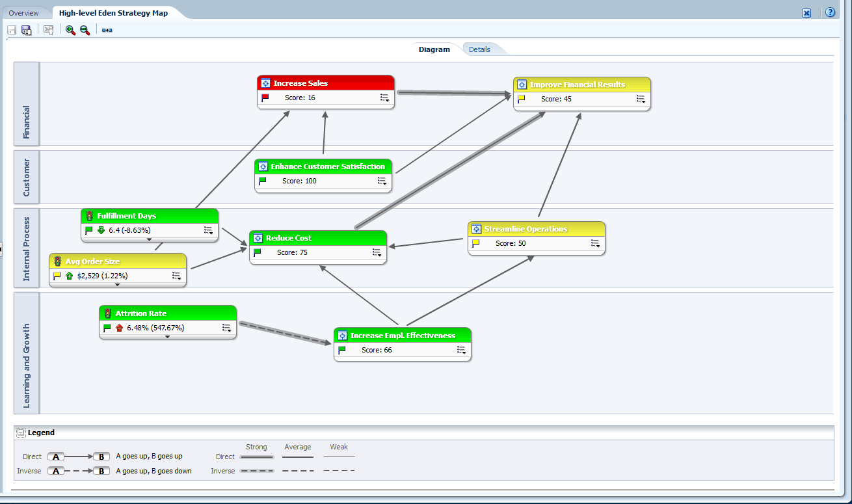This screenshot has height=504, width=852.
Task: Click the draw causal linkage icon
Action: click(x=107, y=30)
